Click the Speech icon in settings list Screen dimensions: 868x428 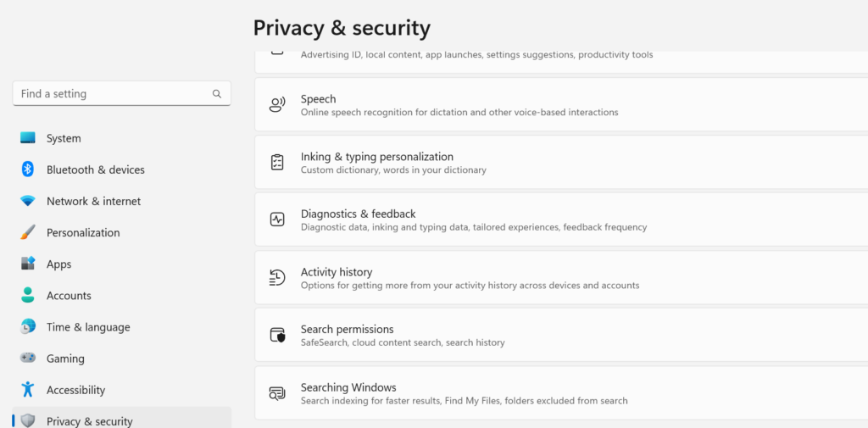(277, 105)
